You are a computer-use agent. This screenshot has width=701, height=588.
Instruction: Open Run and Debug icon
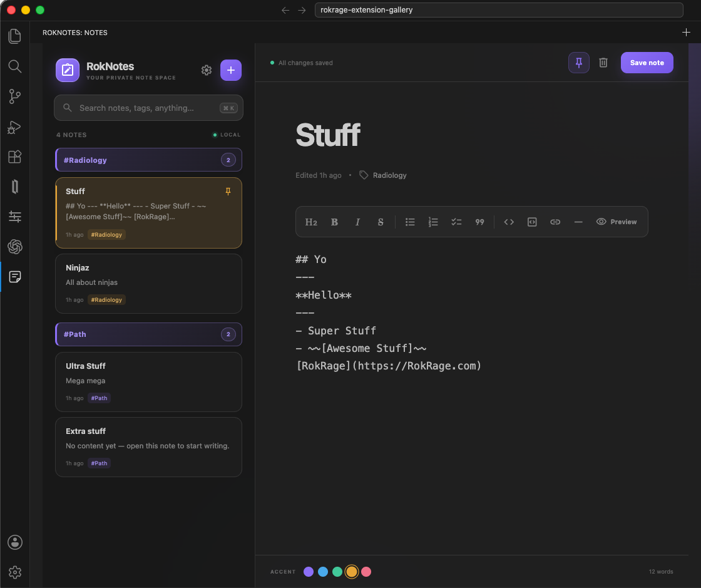point(15,127)
